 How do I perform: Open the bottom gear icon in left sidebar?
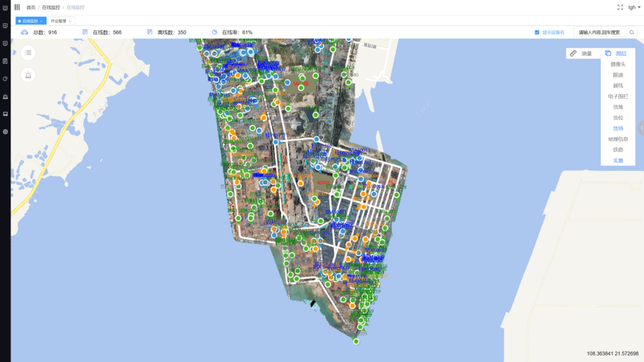(x=5, y=132)
